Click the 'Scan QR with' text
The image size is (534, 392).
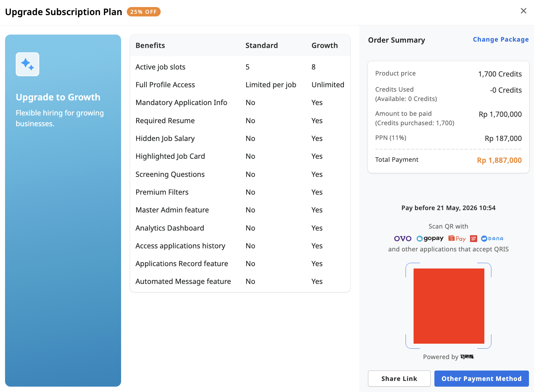[448, 227]
